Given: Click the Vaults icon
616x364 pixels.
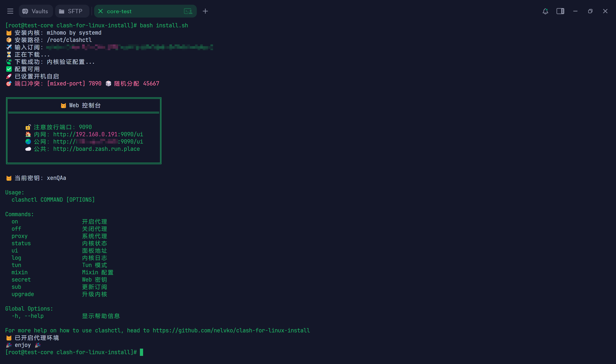Looking at the screenshot, I should coord(25,11).
